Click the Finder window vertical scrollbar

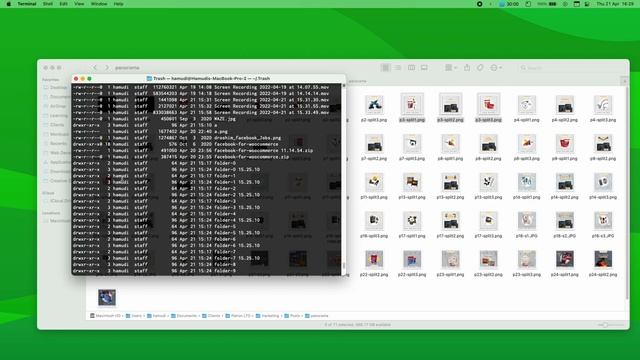click(627, 192)
